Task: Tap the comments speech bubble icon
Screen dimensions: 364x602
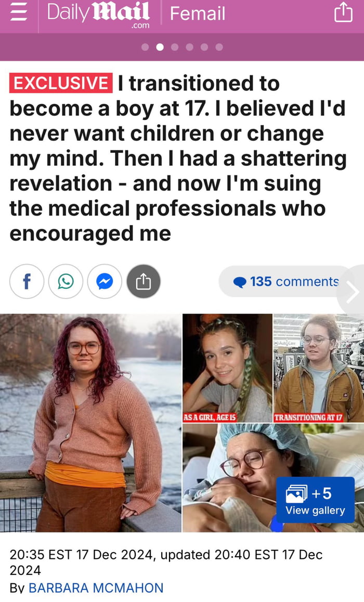Action: pos(240,282)
